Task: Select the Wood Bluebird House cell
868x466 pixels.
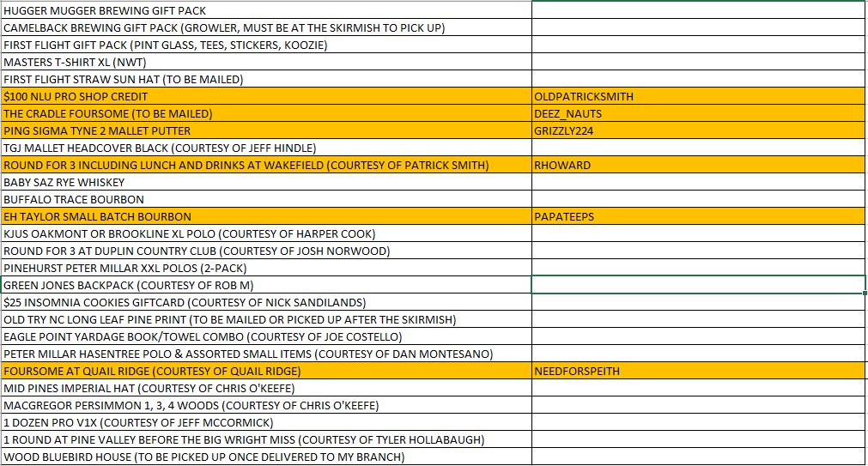Action: pos(266,457)
